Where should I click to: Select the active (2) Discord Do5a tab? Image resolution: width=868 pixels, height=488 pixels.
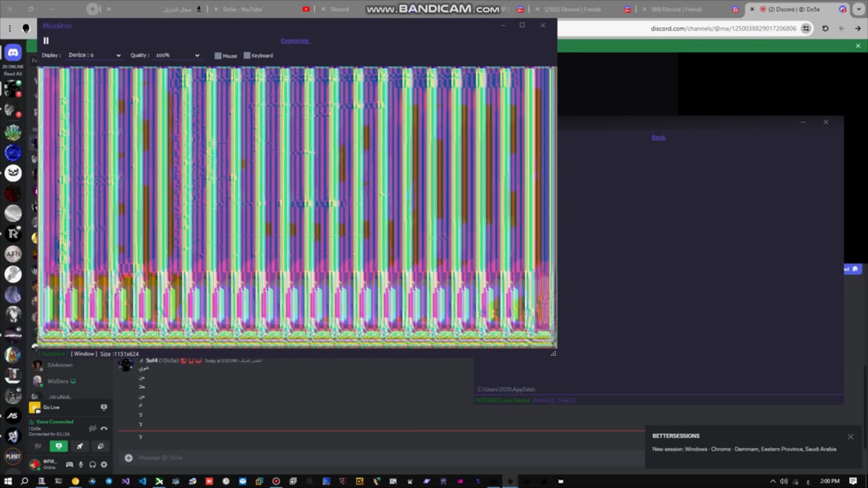tap(797, 9)
